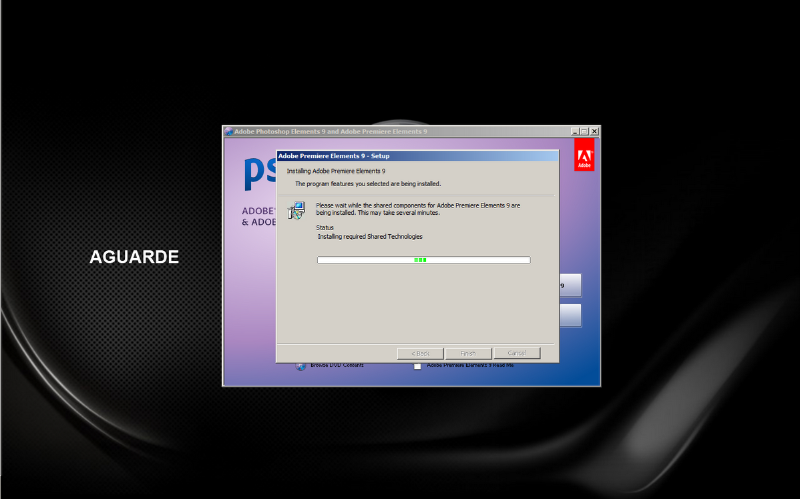Click the 'Status' label in Setup dialog
This screenshot has height=499, width=800.
click(324, 228)
